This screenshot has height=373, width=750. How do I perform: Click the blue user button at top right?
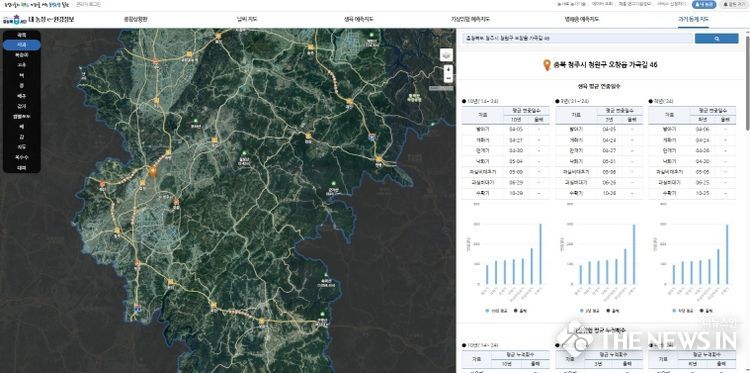pyautogui.click(x=704, y=4)
